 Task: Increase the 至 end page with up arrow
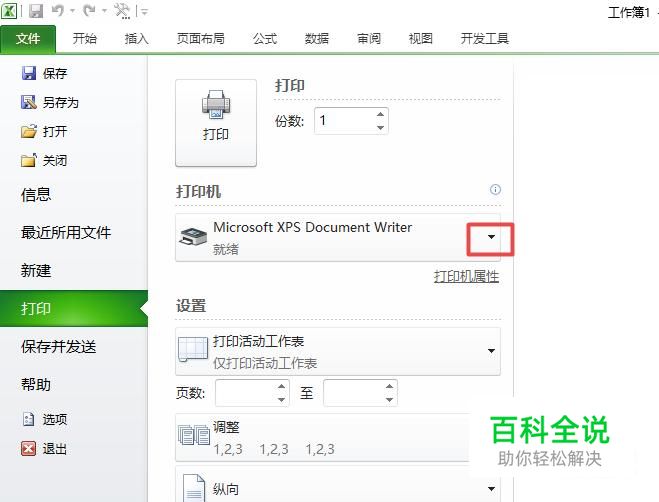390,386
